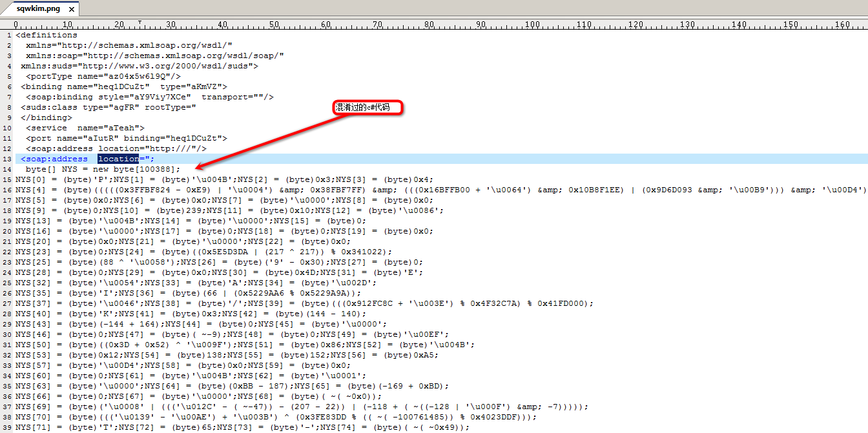Click the line starting "NYS[25] = (byte)(88 ^"

(220, 262)
